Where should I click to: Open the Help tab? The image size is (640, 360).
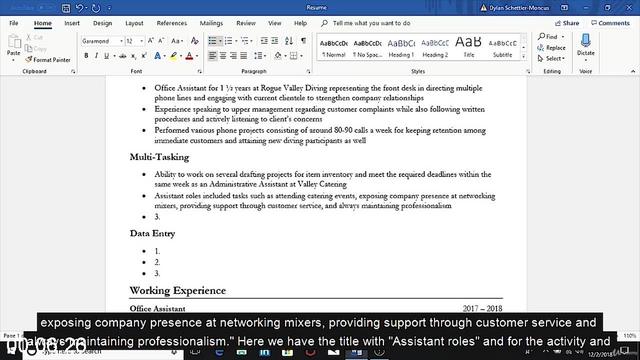coord(300,23)
